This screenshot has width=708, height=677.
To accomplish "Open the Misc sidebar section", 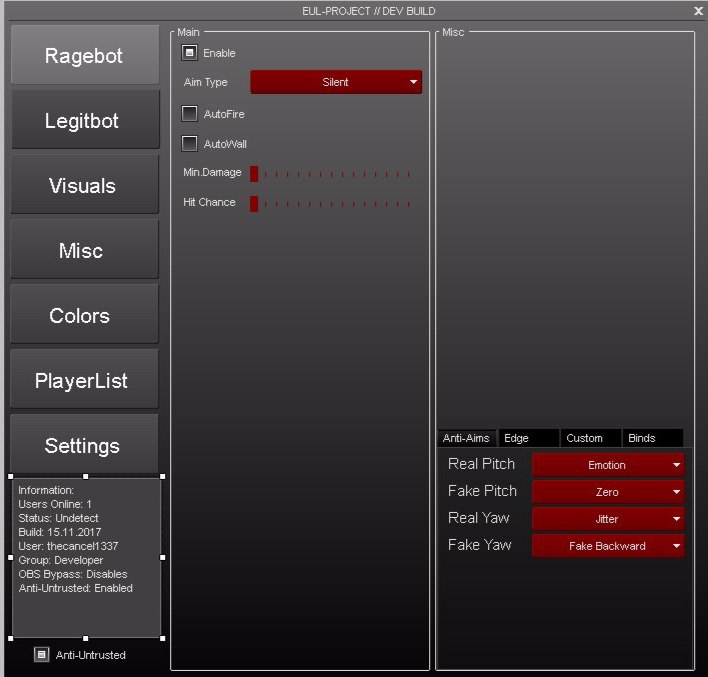I will (x=85, y=250).
